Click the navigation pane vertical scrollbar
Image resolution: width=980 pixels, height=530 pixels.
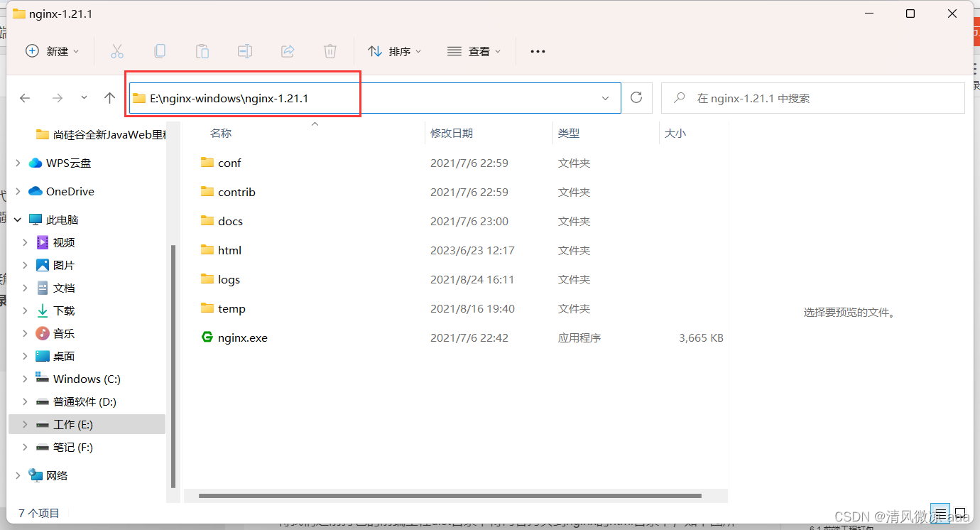coord(173,367)
